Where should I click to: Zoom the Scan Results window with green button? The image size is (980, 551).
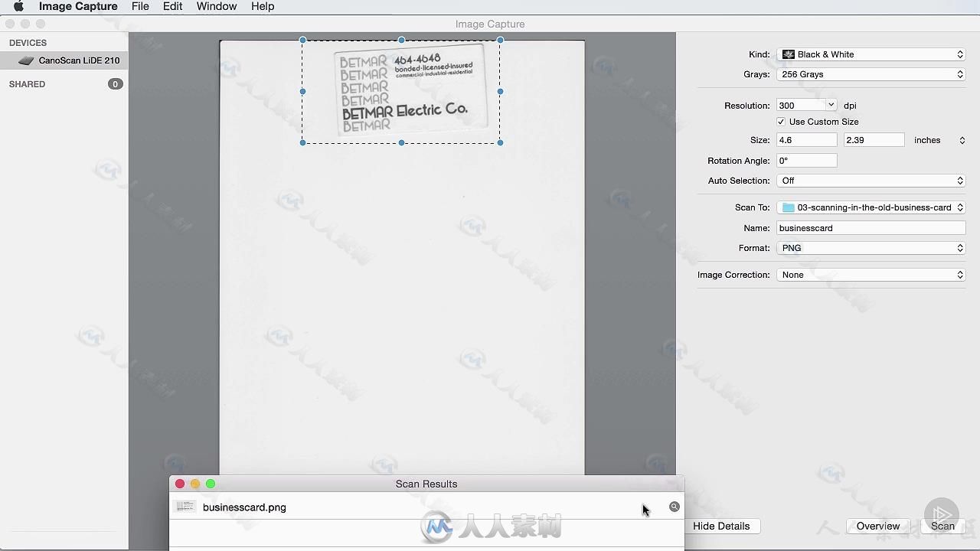point(211,484)
